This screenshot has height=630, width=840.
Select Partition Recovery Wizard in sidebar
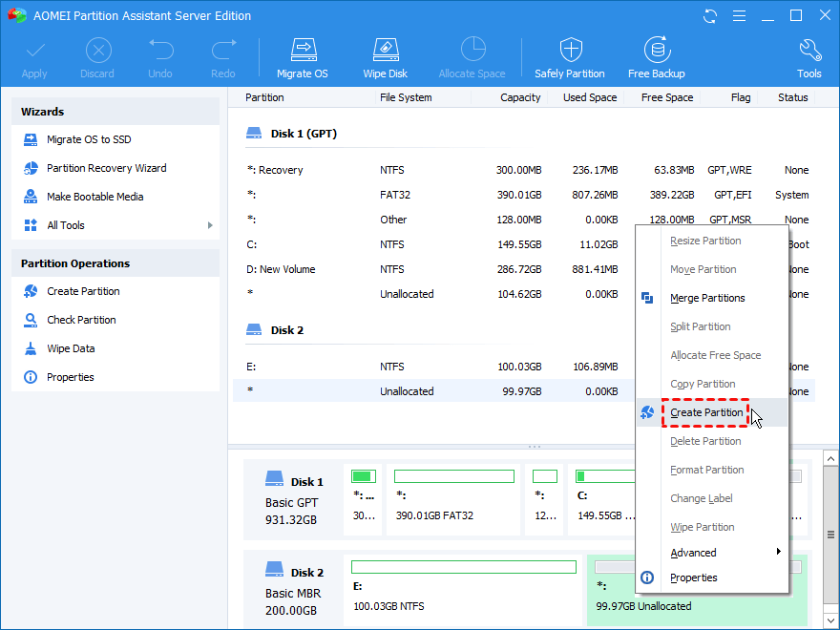pyautogui.click(x=107, y=168)
